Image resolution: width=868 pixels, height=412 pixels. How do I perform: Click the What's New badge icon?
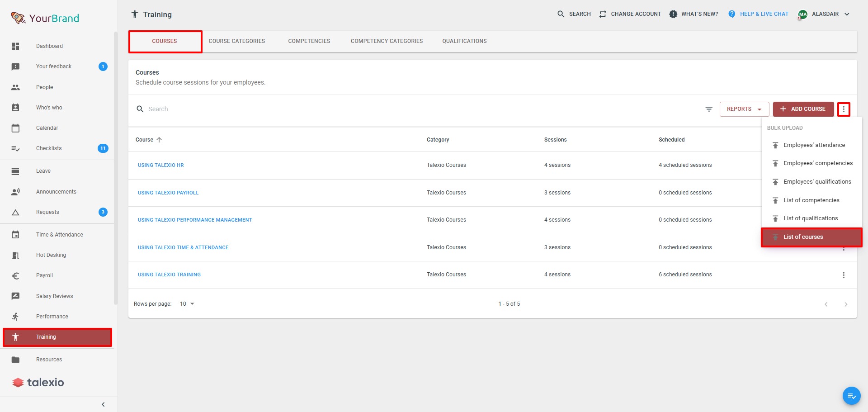(x=673, y=14)
